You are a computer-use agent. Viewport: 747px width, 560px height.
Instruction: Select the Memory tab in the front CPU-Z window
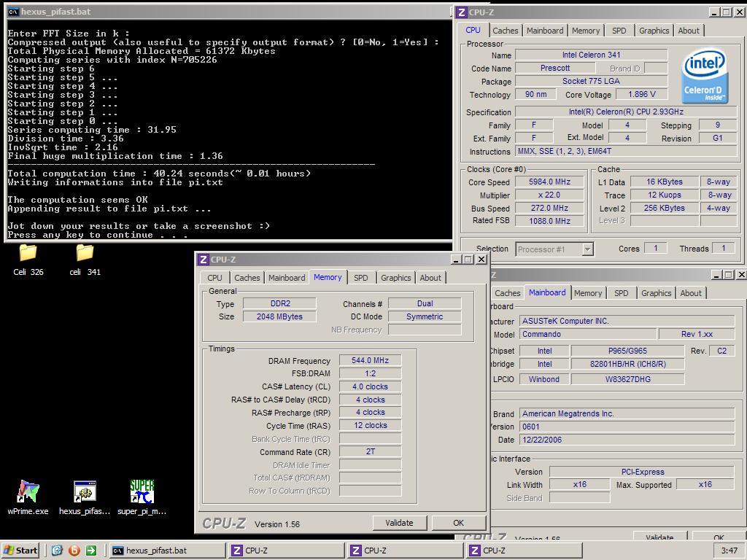328,277
